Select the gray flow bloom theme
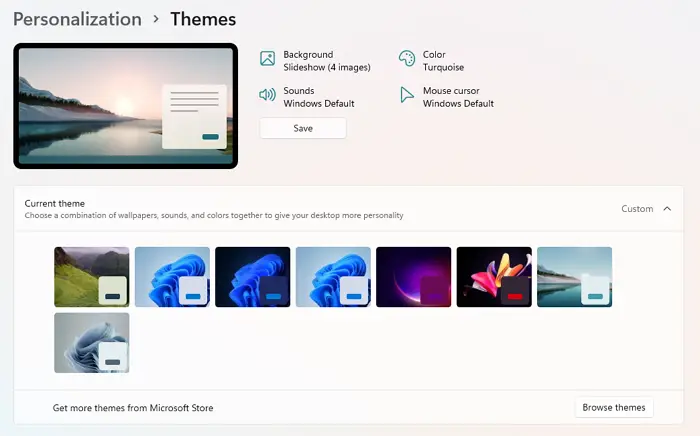The image size is (700, 436). click(x=92, y=343)
